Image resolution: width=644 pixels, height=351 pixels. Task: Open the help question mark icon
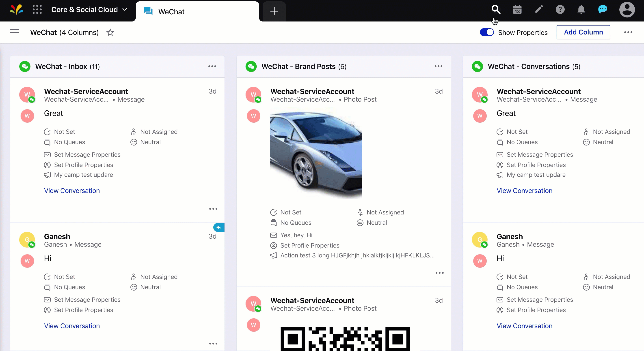pyautogui.click(x=560, y=9)
